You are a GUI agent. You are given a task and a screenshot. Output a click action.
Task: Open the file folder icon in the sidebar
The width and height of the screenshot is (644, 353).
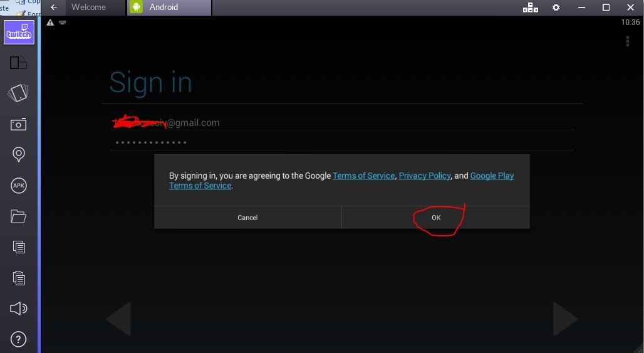click(x=19, y=216)
